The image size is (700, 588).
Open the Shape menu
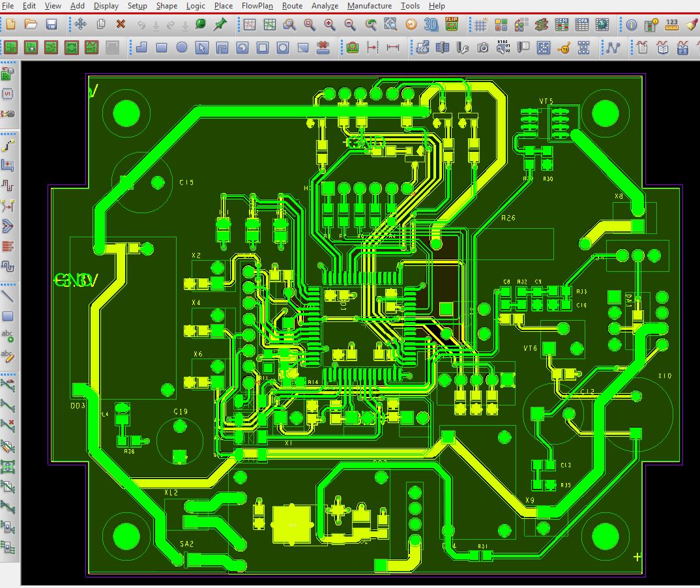(166, 6)
